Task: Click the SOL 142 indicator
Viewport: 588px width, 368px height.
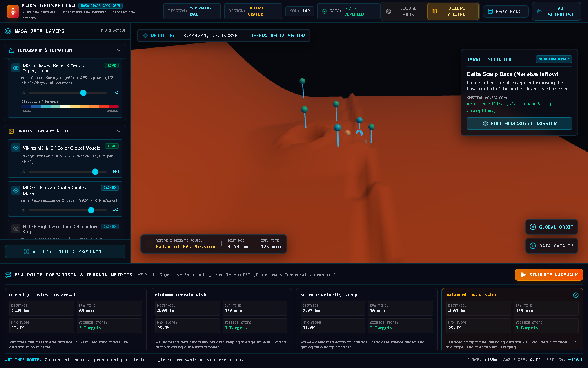Action: coord(300,11)
